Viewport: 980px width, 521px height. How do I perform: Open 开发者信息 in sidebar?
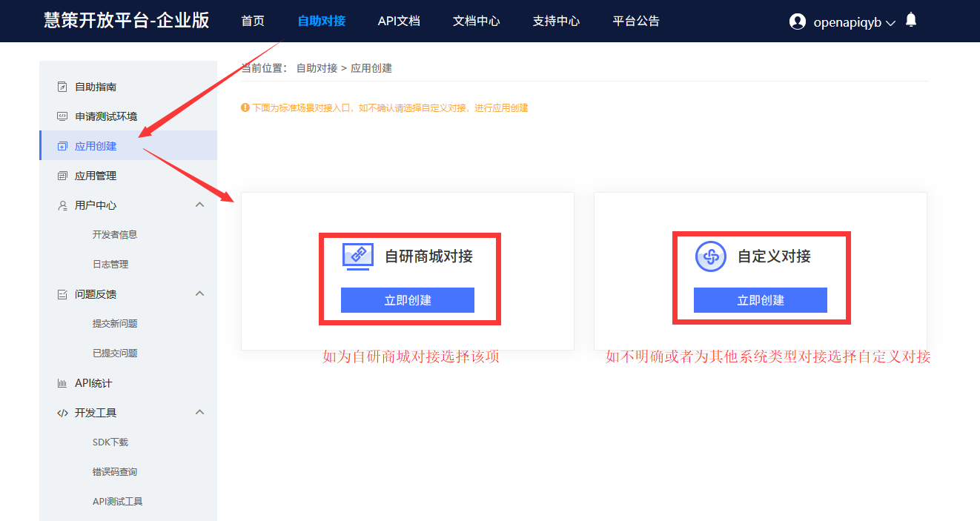click(115, 234)
